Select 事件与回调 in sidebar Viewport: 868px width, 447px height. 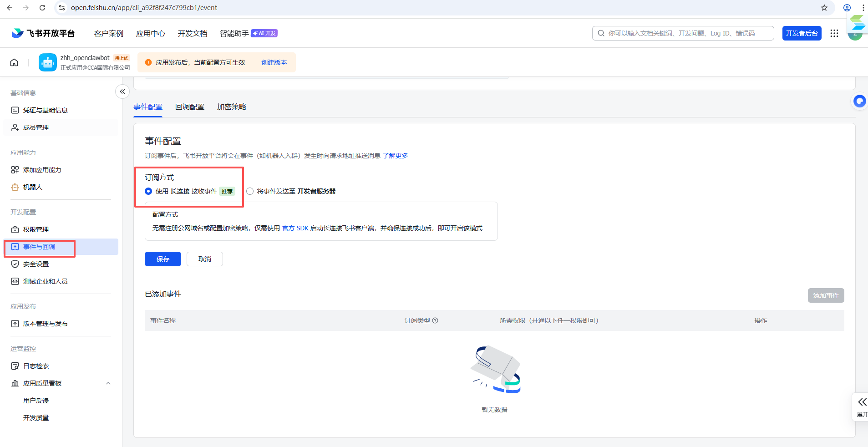click(61, 247)
